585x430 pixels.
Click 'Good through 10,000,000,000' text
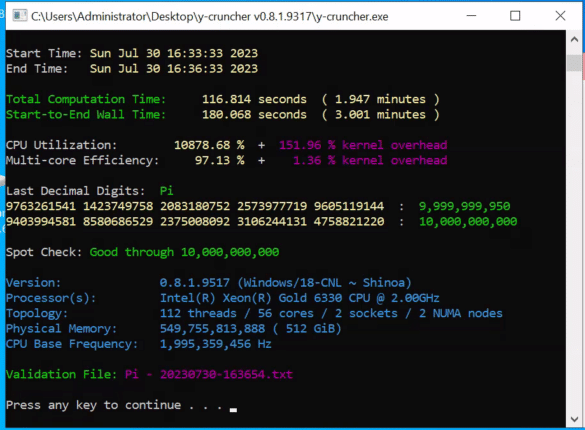(184, 252)
